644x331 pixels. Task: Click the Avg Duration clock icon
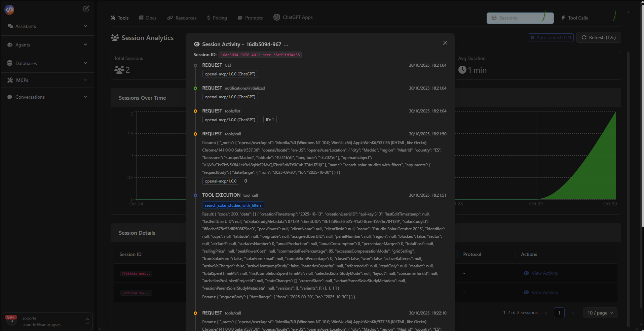tap(462, 70)
